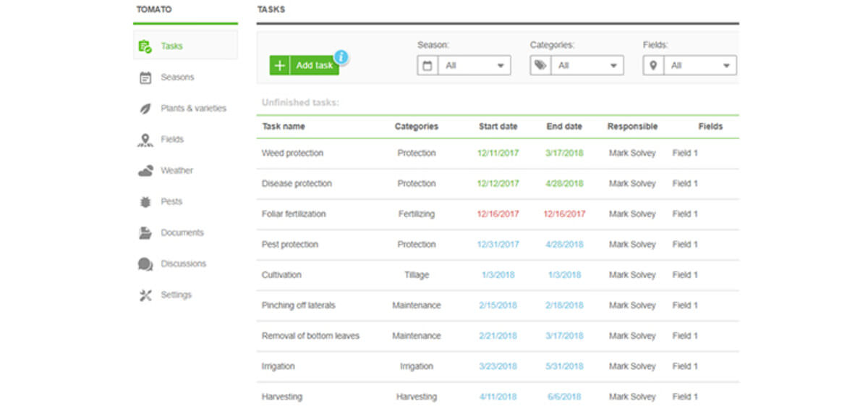This screenshot has height=409, width=868.
Task: Sort by Task name column header
Action: 284,126
